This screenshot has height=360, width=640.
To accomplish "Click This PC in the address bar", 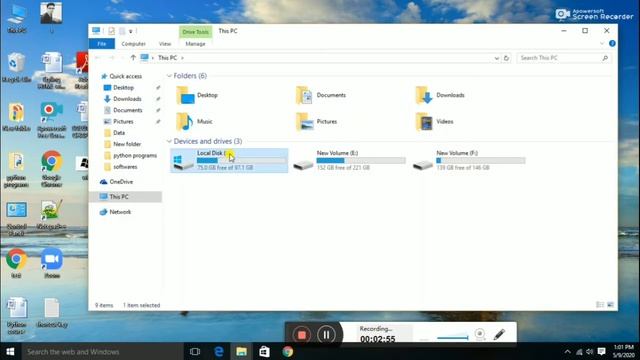I will (x=167, y=58).
